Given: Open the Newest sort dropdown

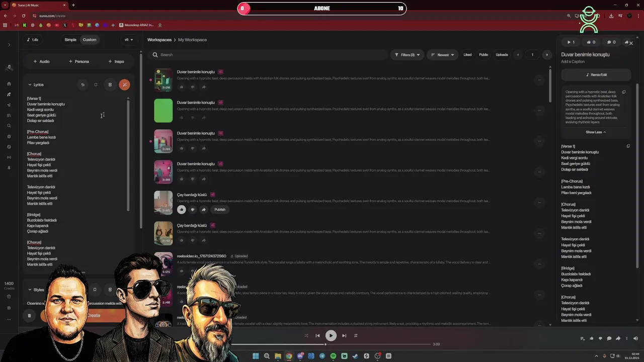Looking at the screenshot, I should coord(443,55).
